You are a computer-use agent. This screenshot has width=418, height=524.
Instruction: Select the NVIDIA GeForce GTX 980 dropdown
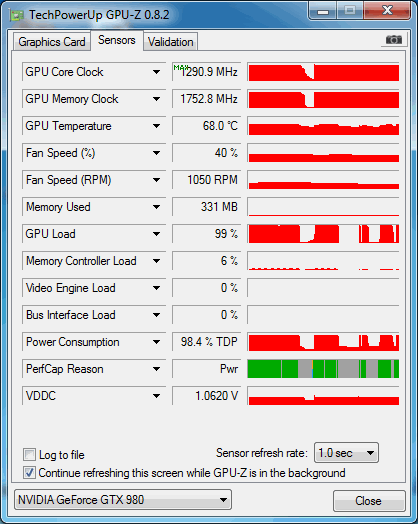[x=123, y=500]
